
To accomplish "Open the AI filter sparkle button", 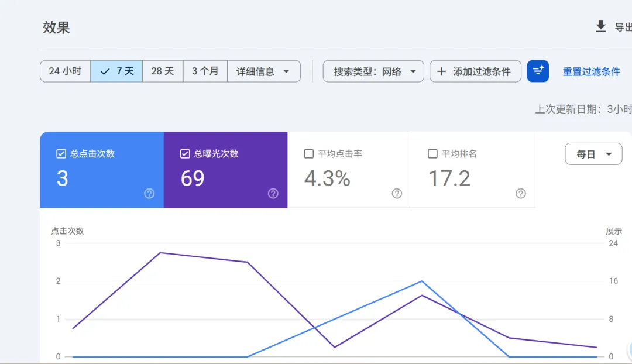I will point(538,71).
